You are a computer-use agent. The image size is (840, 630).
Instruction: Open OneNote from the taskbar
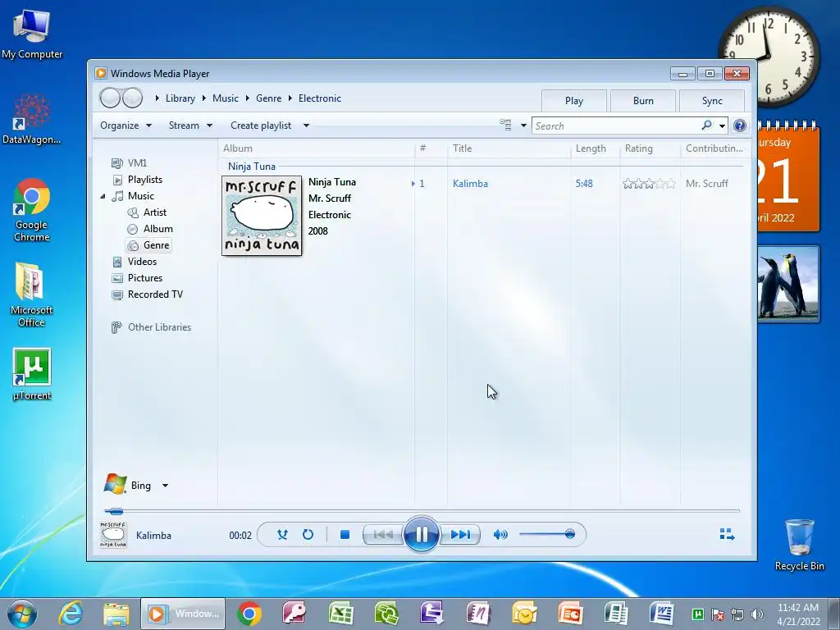[x=478, y=614]
